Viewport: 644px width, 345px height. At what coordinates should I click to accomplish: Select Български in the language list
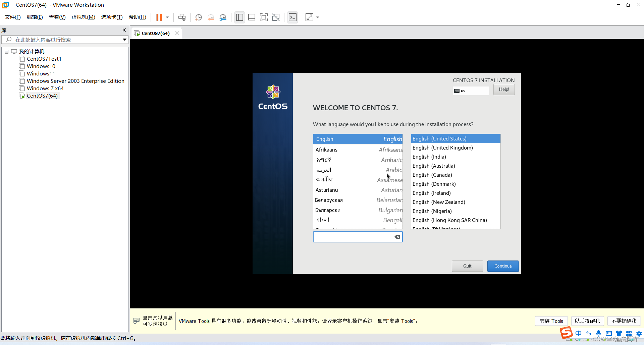(x=358, y=210)
